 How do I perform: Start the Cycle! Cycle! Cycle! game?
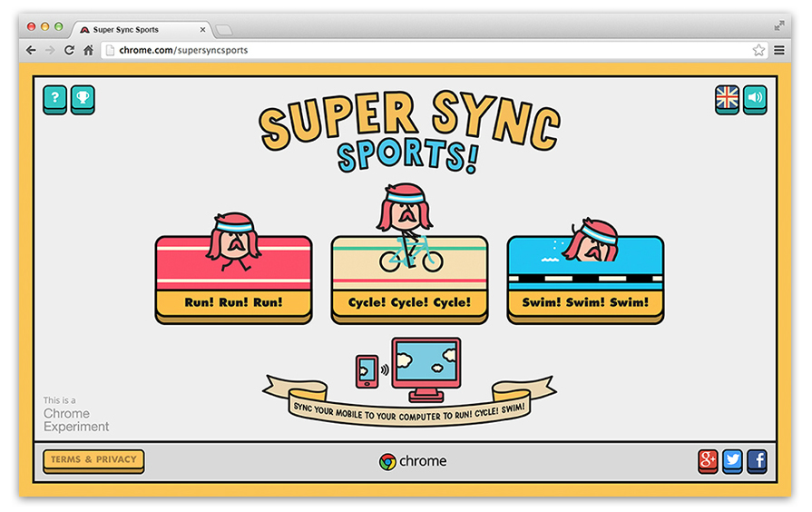coord(409,280)
